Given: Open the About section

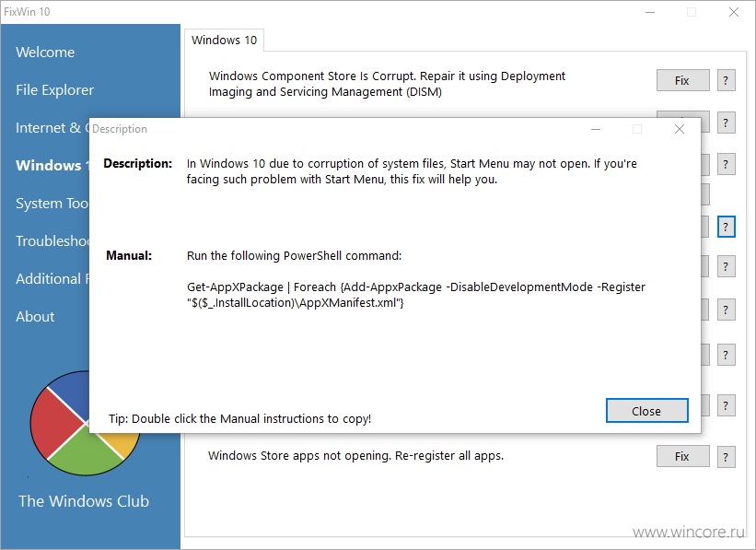Looking at the screenshot, I should (35, 317).
